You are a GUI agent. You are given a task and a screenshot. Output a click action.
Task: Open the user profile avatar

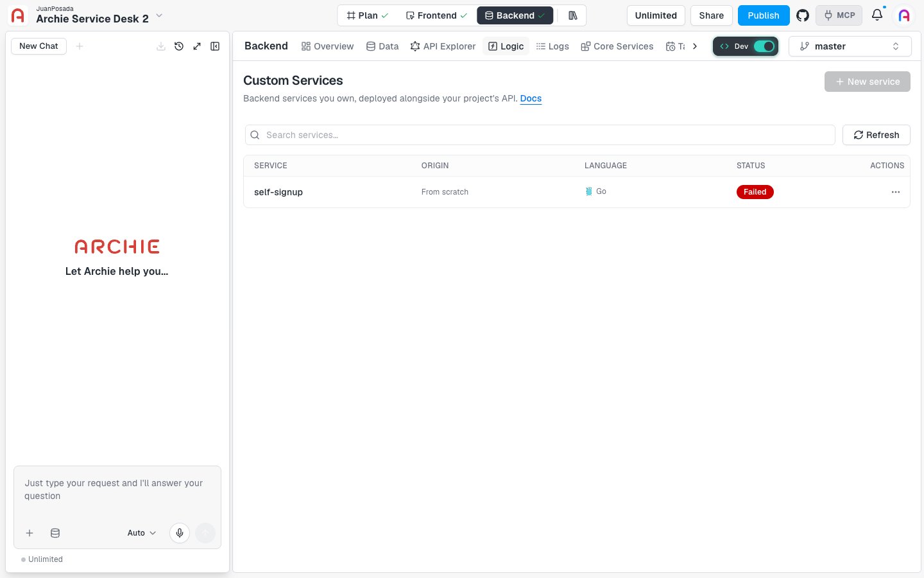point(904,15)
